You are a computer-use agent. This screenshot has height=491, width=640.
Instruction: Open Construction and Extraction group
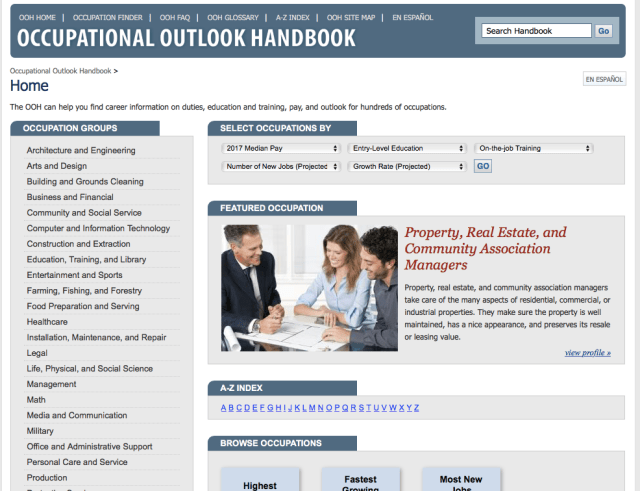78,244
